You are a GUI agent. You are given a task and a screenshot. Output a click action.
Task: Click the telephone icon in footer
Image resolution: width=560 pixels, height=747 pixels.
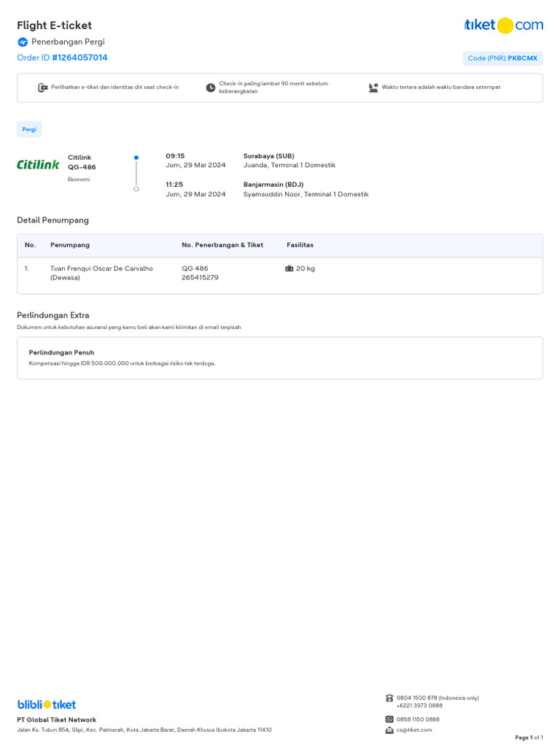(389, 698)
